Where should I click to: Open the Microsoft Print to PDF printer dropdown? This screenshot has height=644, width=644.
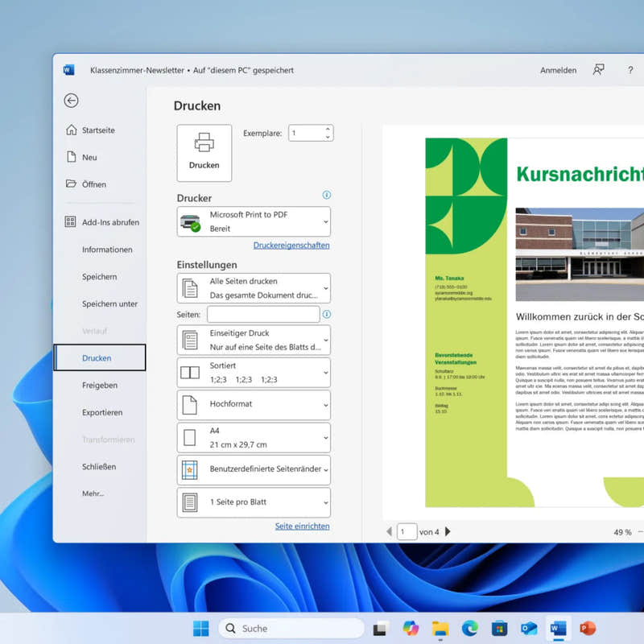pyautogui.click(x=253, y=221)
